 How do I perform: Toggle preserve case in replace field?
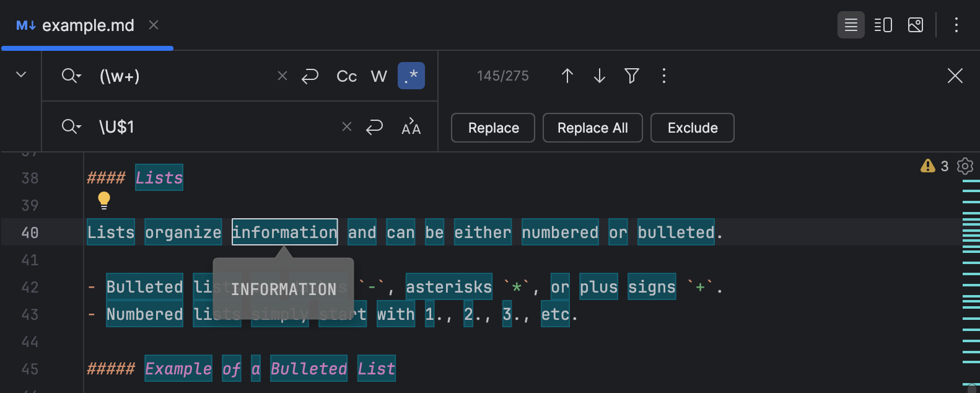pos(411,127)
